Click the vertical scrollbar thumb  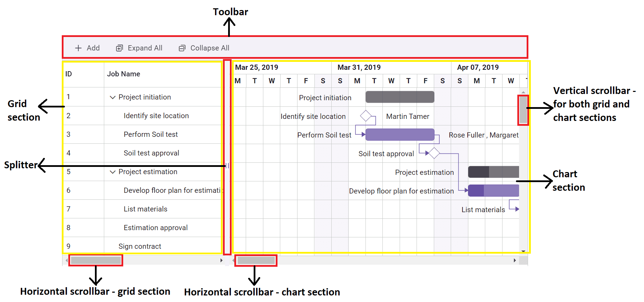[x=523, y=110]
